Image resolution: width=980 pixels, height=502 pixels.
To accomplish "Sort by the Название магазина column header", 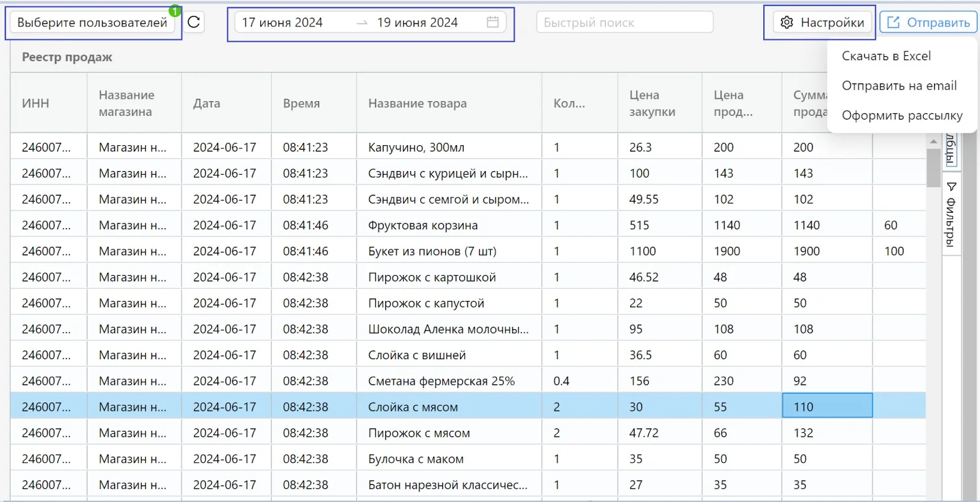I will tap(134, 103).
